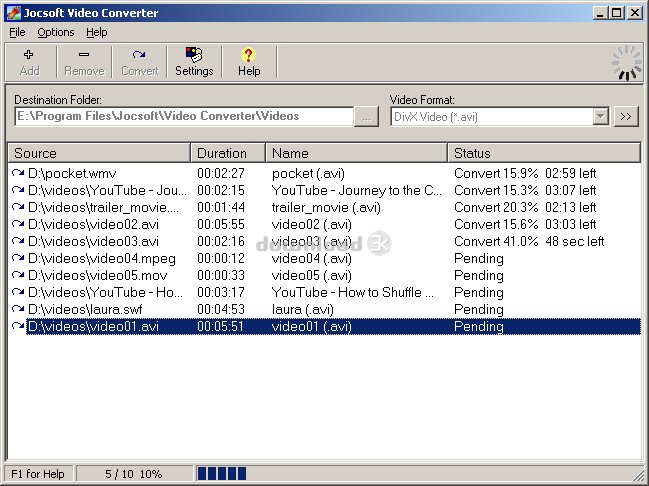Screen dimensions: 649x486
Task: Click the name 'pocket (.avi)'
Action: pyautogui.click(x=308, y=173)
